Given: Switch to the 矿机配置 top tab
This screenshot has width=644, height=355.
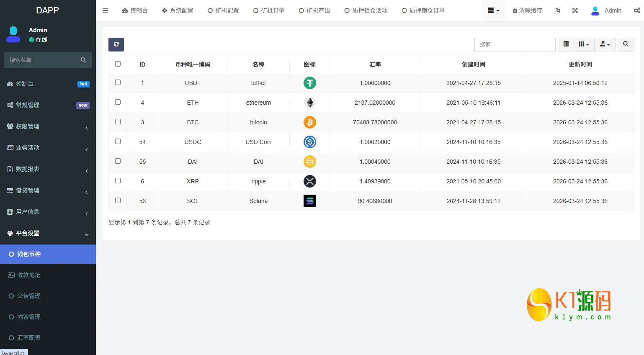Looking at the screenshot, I should tap(223, 10).
